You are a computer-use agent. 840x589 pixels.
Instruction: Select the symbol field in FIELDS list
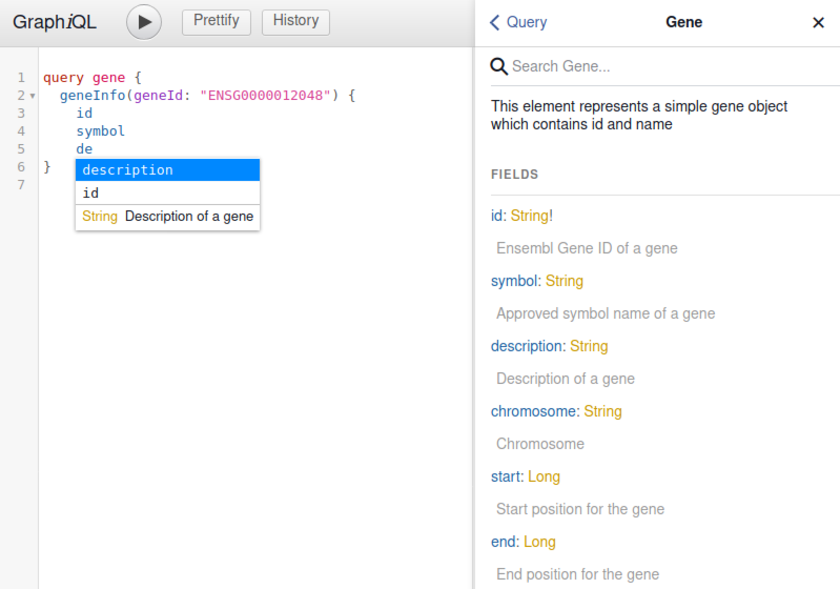click(x=512, y=280)
